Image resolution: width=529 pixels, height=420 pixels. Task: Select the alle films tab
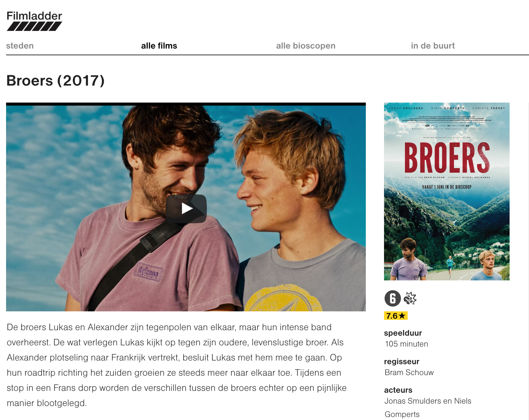pos(159,46)
